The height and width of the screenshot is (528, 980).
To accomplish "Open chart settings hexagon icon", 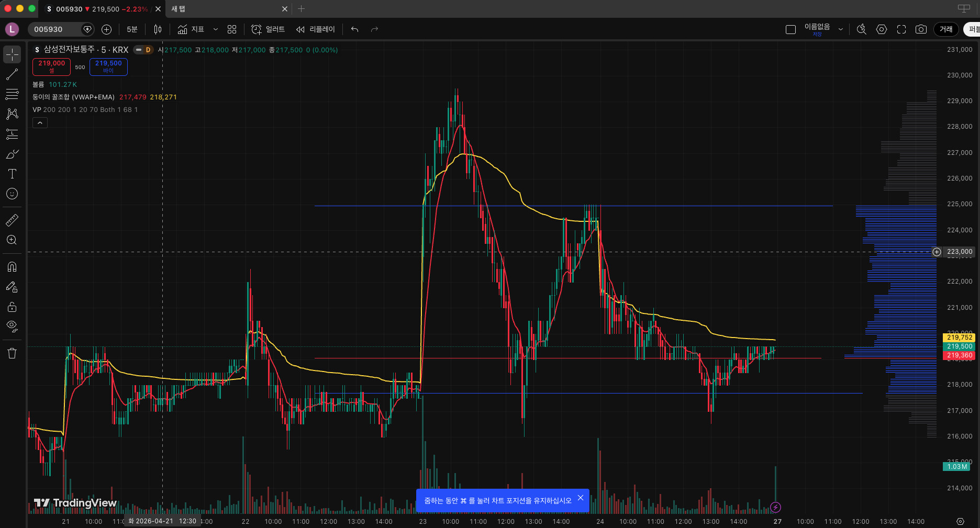I will click(882, 29).
